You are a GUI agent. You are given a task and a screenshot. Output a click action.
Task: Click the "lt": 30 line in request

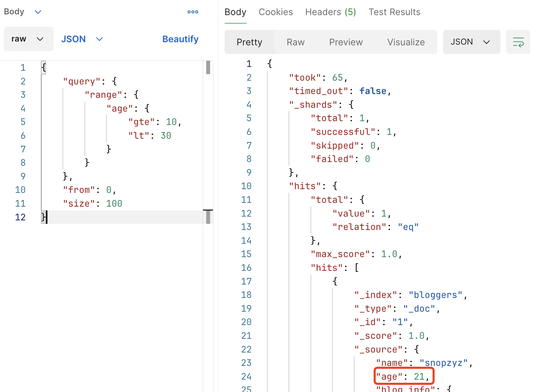pos(150,136)
